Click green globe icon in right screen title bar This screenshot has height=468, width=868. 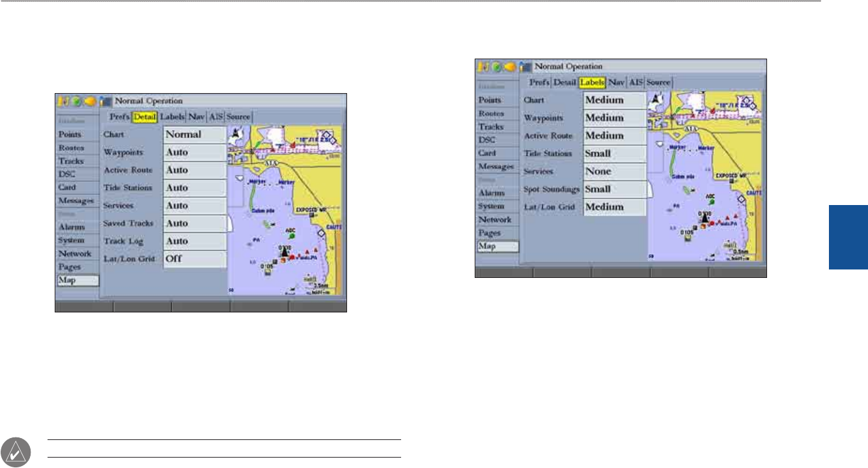coord(497,66)
